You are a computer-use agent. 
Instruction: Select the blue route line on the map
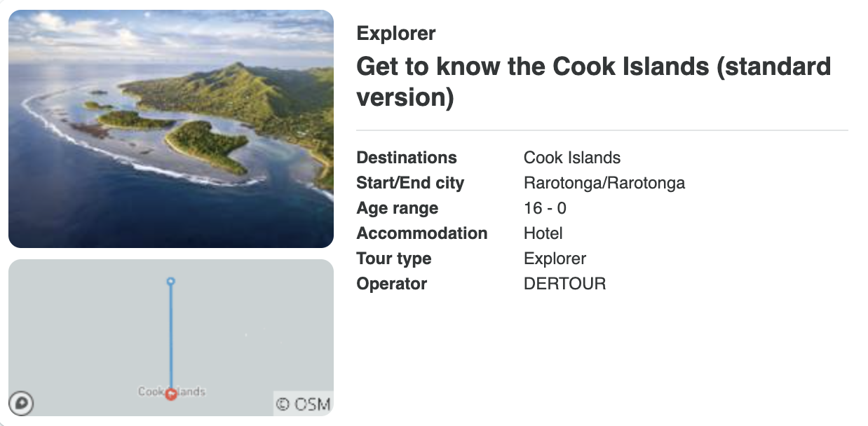(x=170, y=336)
